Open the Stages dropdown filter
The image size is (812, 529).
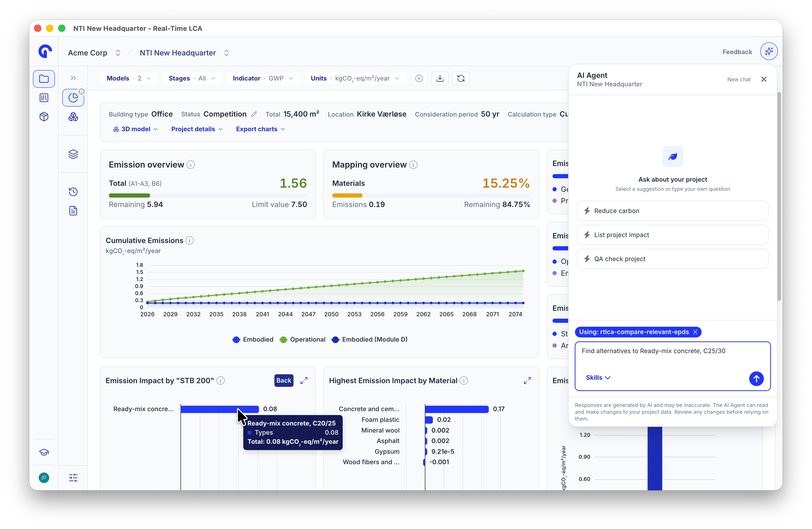[x=192, y=78]
